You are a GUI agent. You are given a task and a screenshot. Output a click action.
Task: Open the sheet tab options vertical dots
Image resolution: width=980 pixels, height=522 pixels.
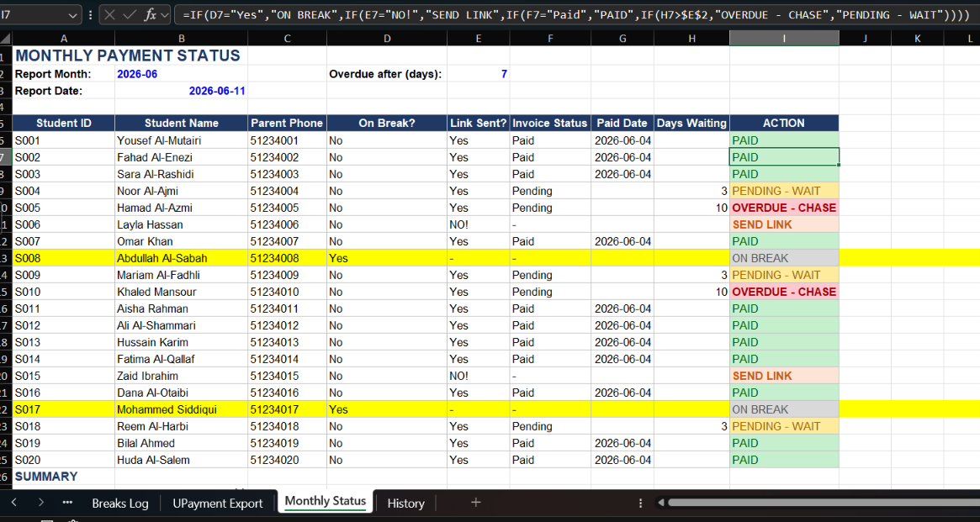click(640, 503)
